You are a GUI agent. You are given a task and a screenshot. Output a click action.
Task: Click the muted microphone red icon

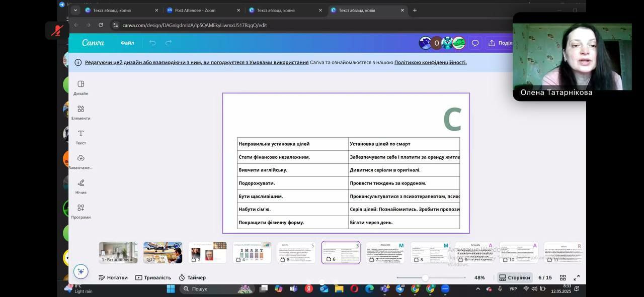[57, 30]
